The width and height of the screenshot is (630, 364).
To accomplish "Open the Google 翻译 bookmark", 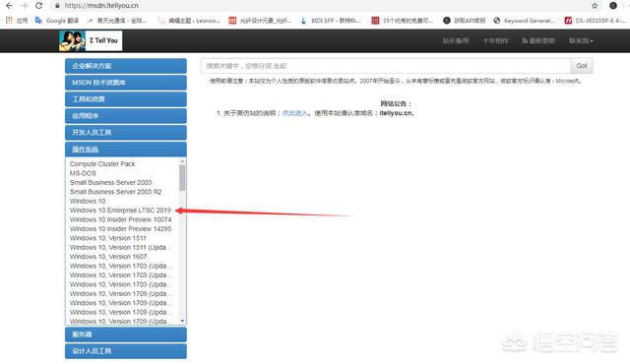I will pos(57,21).
